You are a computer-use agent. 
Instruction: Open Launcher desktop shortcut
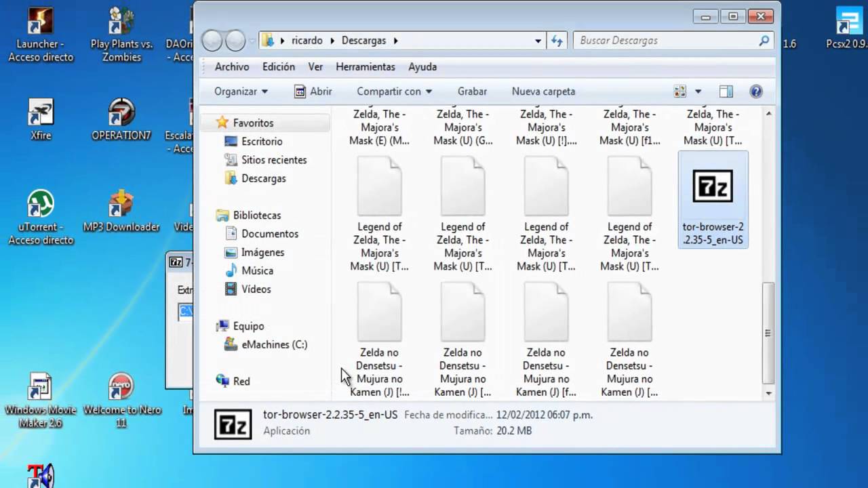[x=41, y=35]
